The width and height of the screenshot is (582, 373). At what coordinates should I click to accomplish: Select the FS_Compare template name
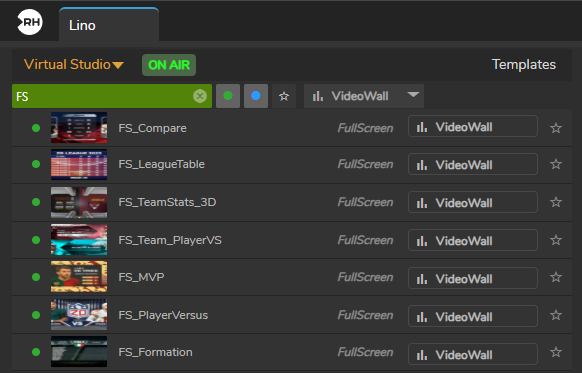153,128
